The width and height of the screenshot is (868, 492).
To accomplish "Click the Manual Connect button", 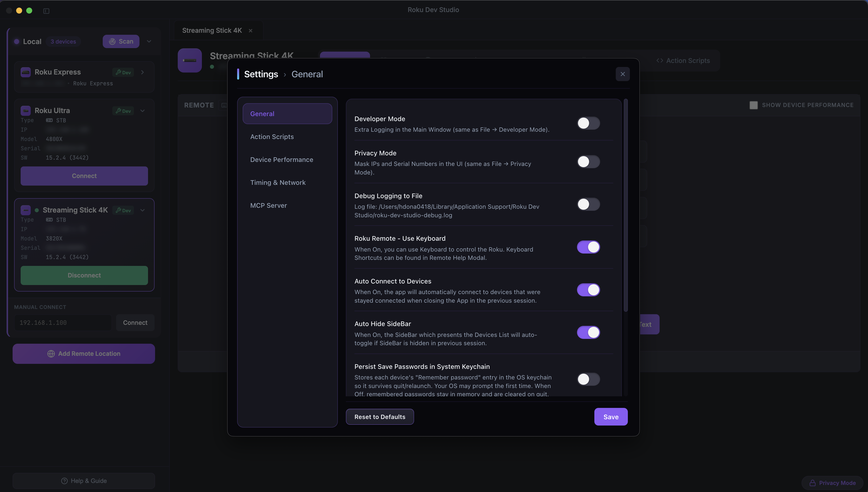I will [x=135, y=323].
